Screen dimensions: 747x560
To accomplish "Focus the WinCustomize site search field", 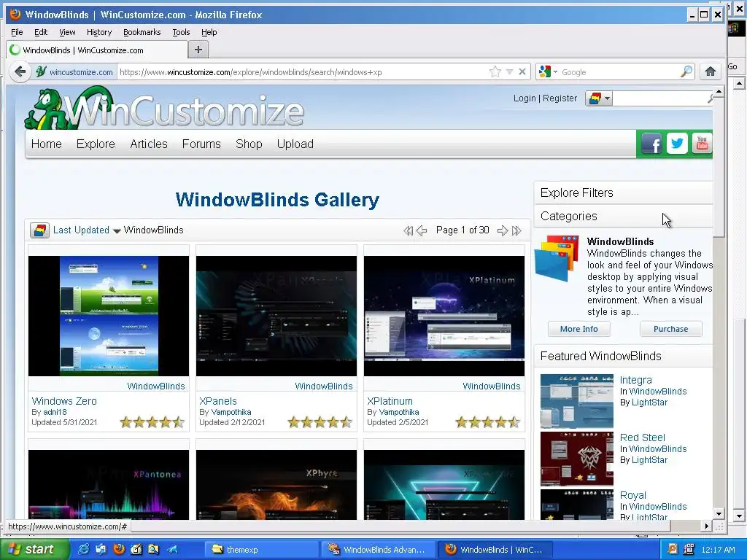I will click(x=659, y=98).
